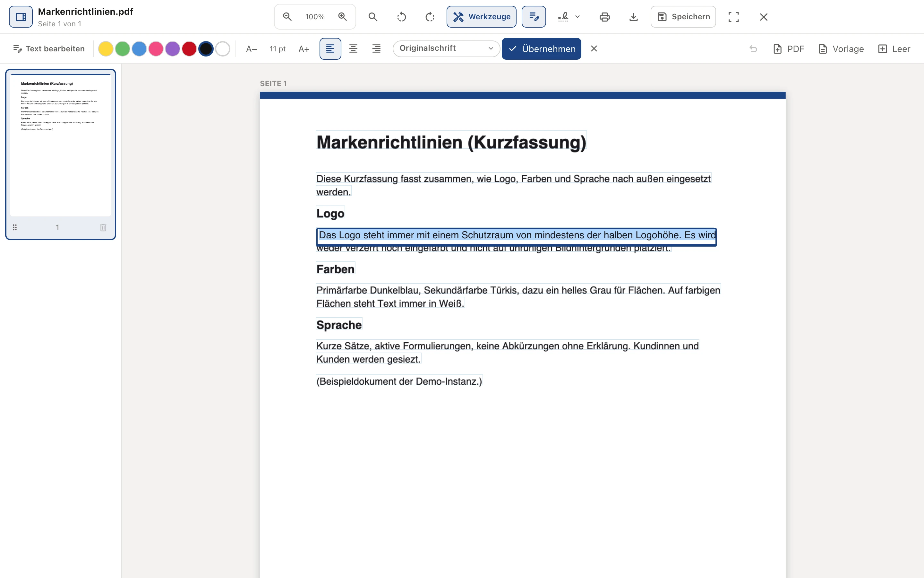The width and height of the screenshot is (924, 578).
Task: Align text left
Action: coord(330,49)
